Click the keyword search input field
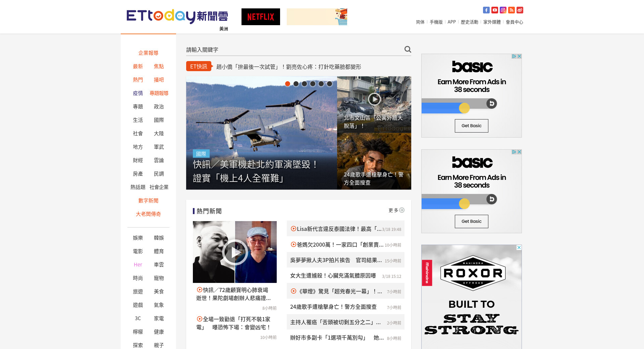The image size is (644, 349). (293, 50)
